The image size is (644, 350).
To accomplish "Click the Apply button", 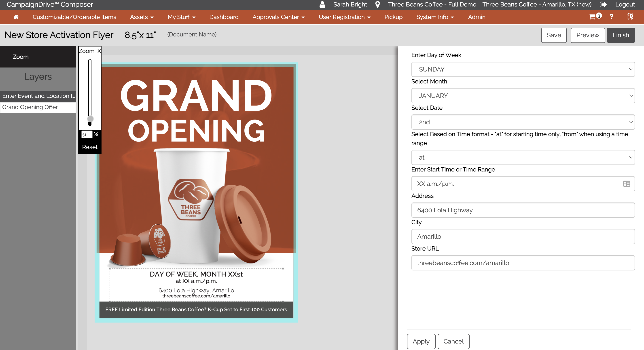I will [x=421, y=341].
